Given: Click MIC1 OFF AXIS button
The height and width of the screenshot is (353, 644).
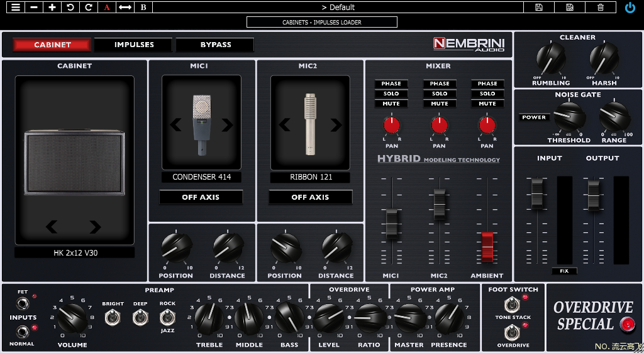Looking at the screenshot, I should point(201,197).
